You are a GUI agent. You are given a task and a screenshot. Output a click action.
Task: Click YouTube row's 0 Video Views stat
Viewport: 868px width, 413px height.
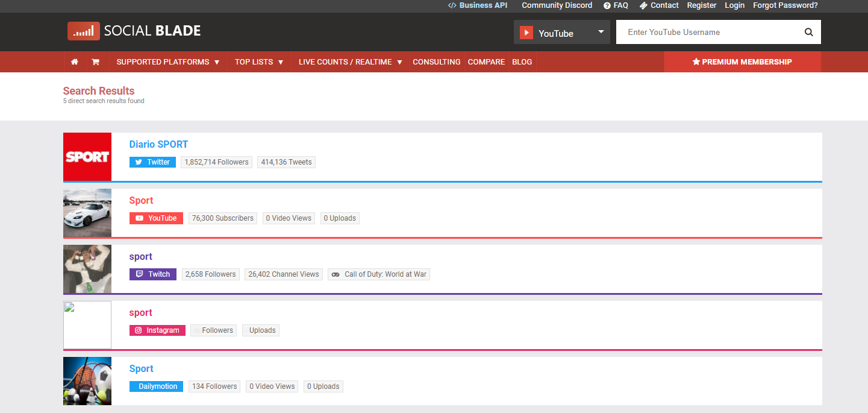click(289, 218)
